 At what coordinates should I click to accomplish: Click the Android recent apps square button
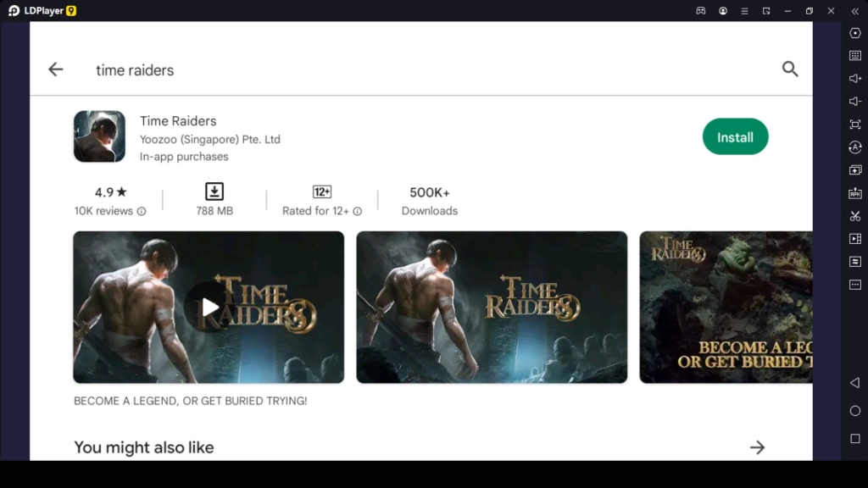[x=855, y=438]
